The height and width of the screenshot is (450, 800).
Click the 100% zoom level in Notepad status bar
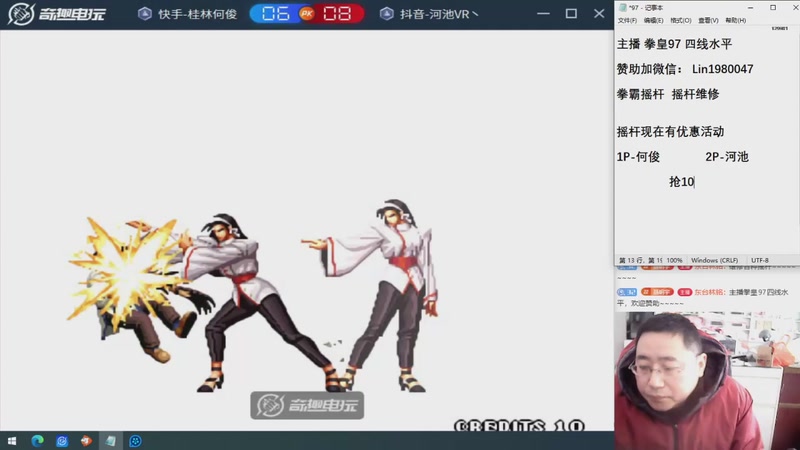point(674,260)
